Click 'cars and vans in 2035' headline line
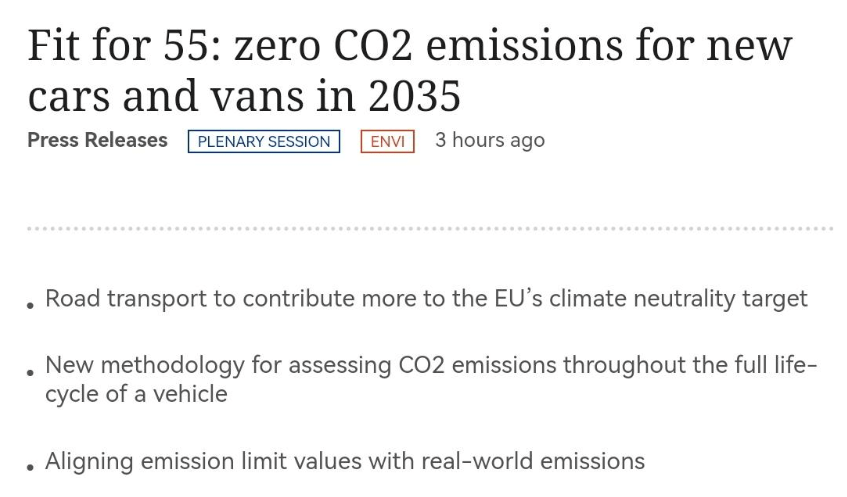847x497 pixels. pos(244,96)
